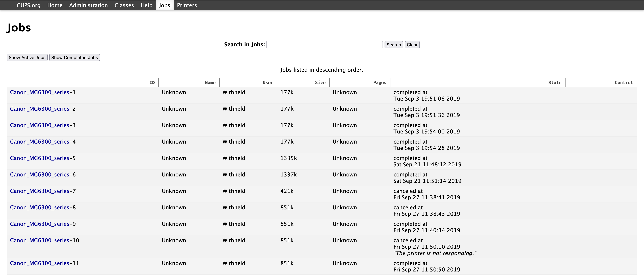The width and height of the screenshot is (644, 275).
Task: Open the Help section
Action: click(x=146, y=5)
